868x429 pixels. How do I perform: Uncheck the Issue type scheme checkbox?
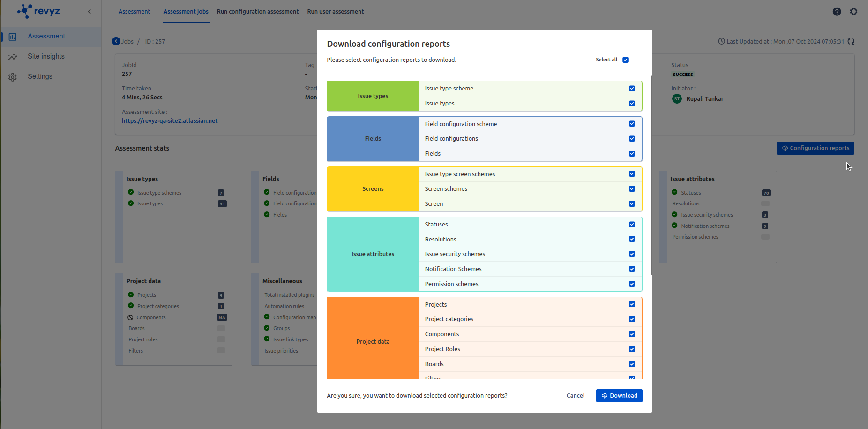(x=632, y=89)
